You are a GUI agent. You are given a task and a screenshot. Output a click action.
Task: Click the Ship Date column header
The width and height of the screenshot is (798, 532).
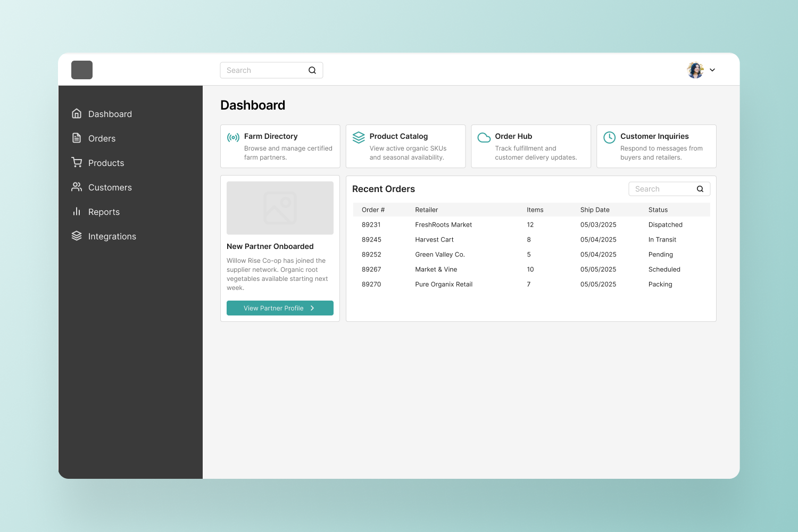coord(595,210)
